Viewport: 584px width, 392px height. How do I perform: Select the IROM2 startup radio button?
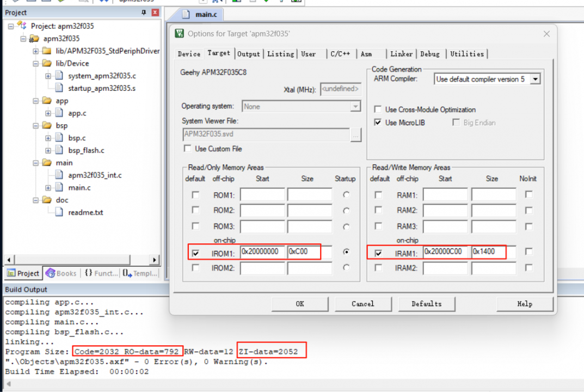pyautogui.click(x=346, y=268)
